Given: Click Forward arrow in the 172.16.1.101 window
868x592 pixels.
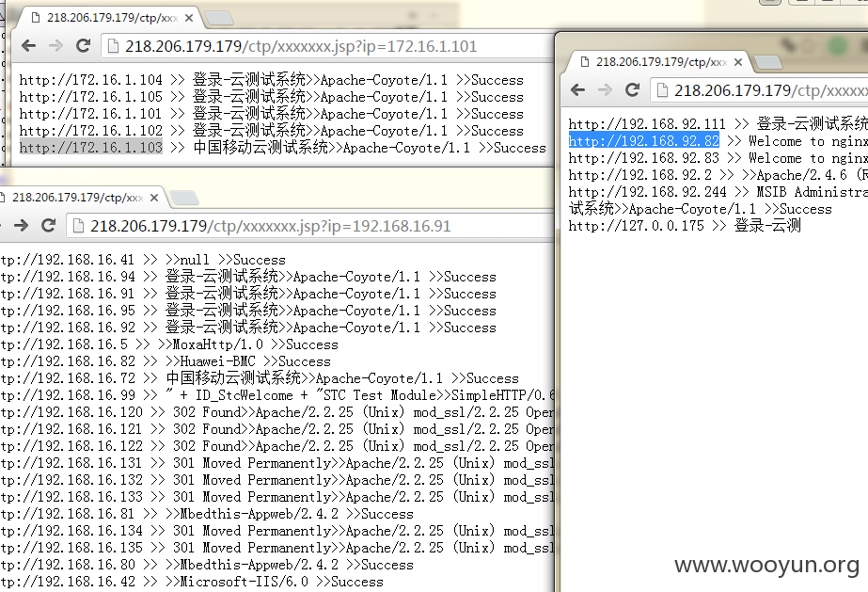Looking at the screenshot, I should point(55,46).
